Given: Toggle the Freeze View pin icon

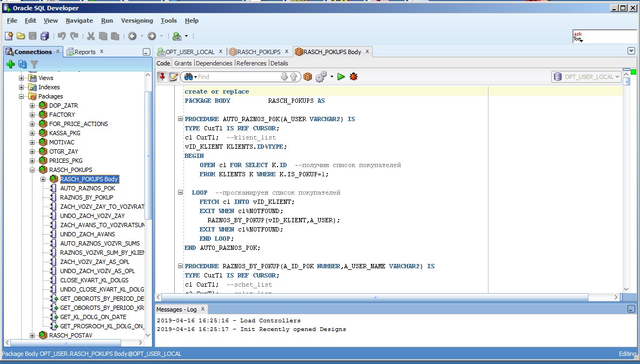Looking at the screenshot, I should coord(162,77).
